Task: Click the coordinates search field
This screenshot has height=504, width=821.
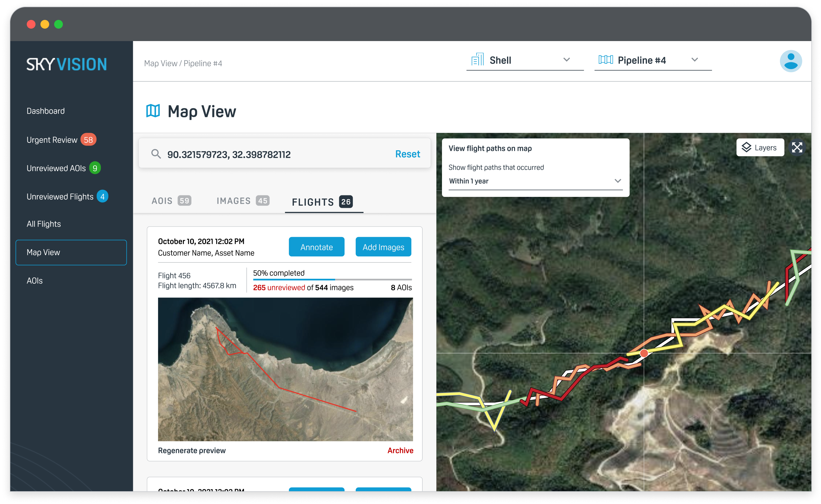Action: [284, 154]
